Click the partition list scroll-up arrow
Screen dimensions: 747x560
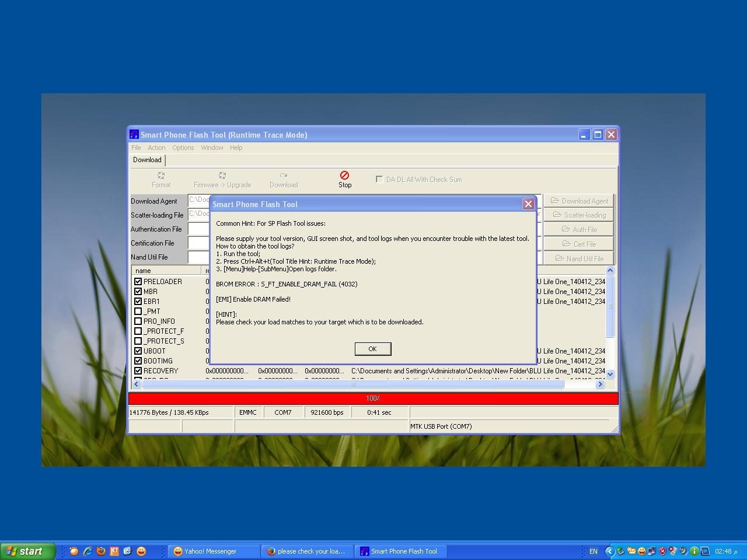coord(610,271)
